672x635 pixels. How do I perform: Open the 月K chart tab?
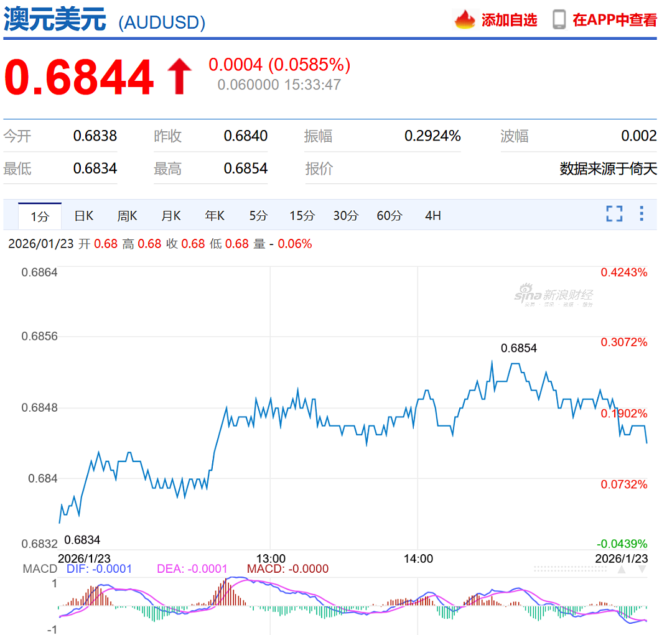(171, 216)
